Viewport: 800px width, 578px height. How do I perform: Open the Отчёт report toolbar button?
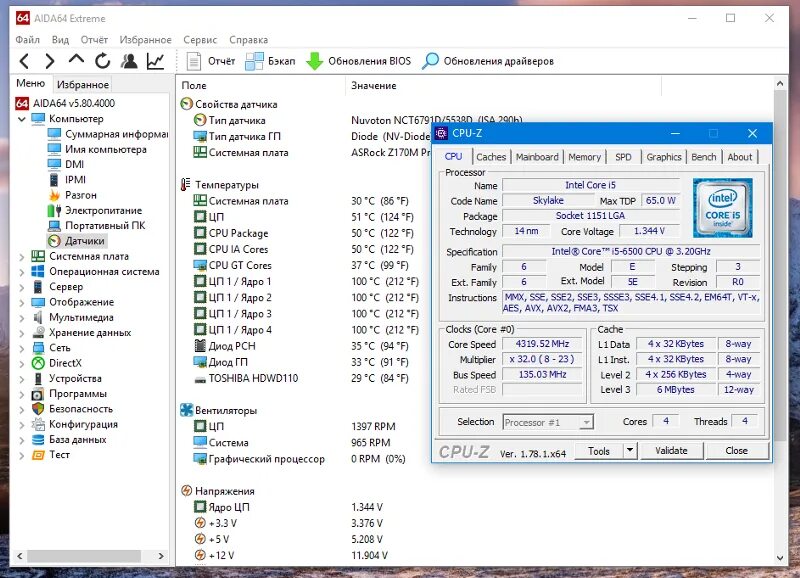[x=211, y=61]
